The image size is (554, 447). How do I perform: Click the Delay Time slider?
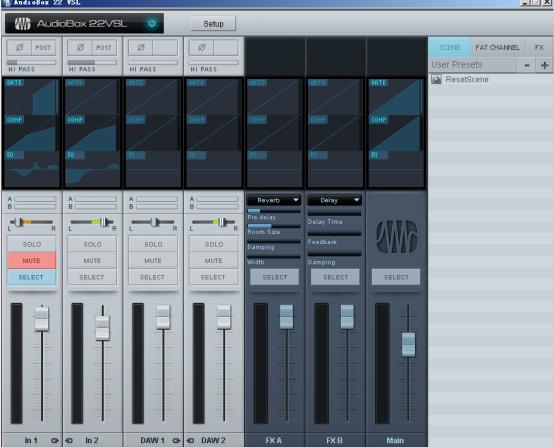click(334, 213)
